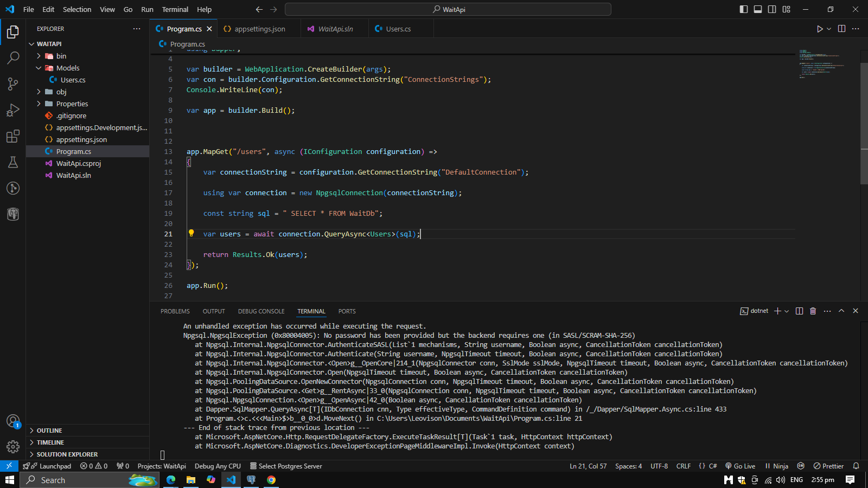Open the Run and Debug view
The image size is (868, 488).
13,110
